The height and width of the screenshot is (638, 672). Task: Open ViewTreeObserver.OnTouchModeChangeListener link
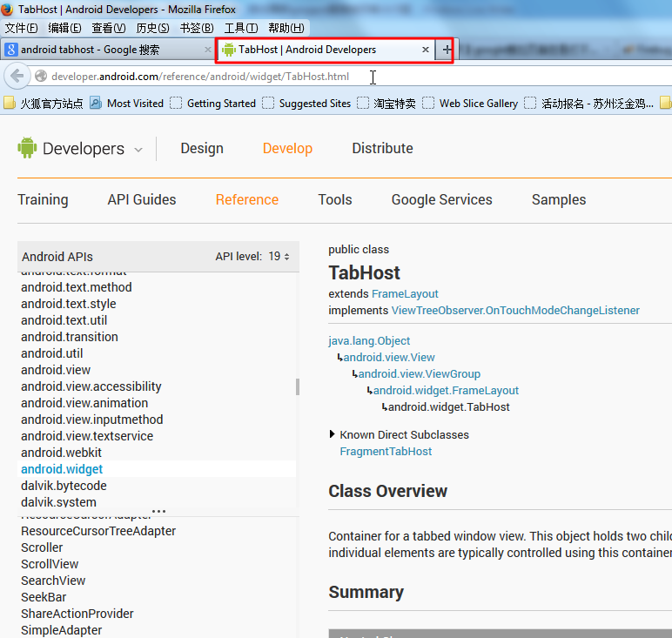pyautogui.click(x=515, y=310)
